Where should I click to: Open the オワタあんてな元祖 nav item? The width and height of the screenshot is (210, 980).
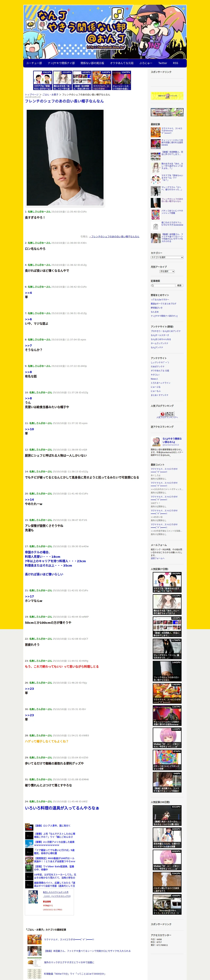(x=122, y=63)
